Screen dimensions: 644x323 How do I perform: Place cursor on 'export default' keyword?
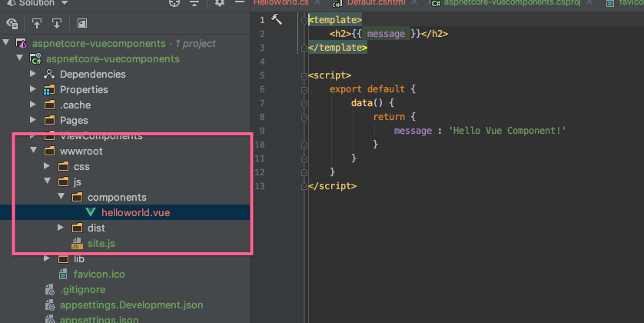click(367, 89)
